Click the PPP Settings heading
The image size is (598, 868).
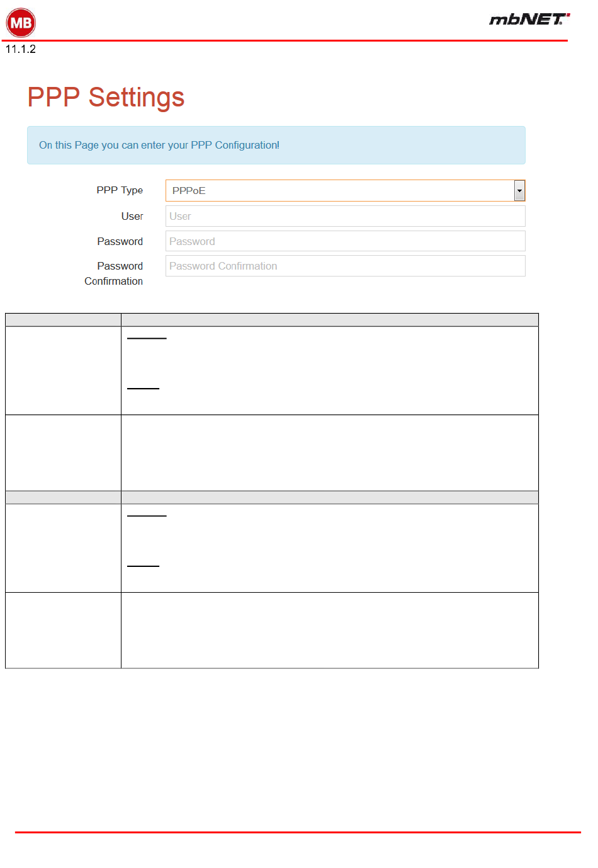(106, 98)
